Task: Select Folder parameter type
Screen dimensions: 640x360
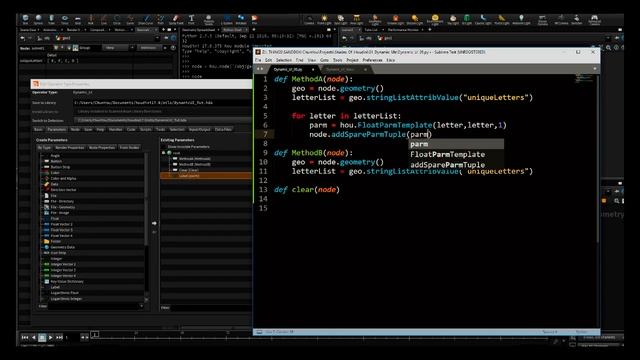Action: point(56,241)
